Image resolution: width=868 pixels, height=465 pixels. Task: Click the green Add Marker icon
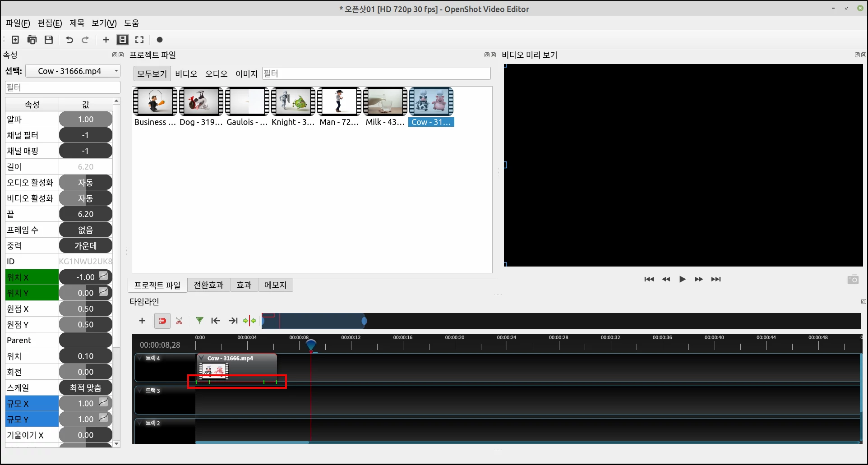(199, 321)
